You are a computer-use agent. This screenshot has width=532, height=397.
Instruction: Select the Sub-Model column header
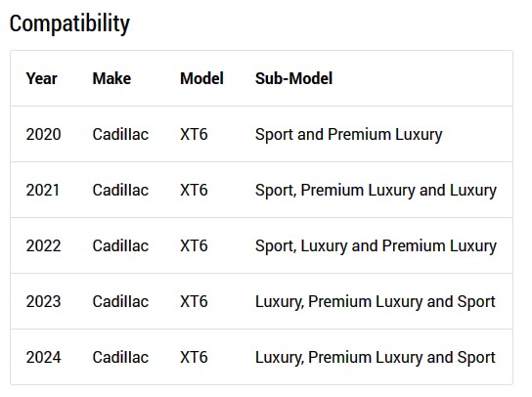tap(293, 78)
